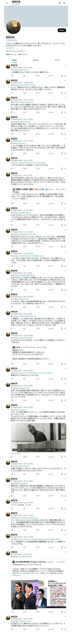This screenshot has width=72, height=644.
Task: Repost the Nov 11, 2025 post
Action: pos(24,134)
